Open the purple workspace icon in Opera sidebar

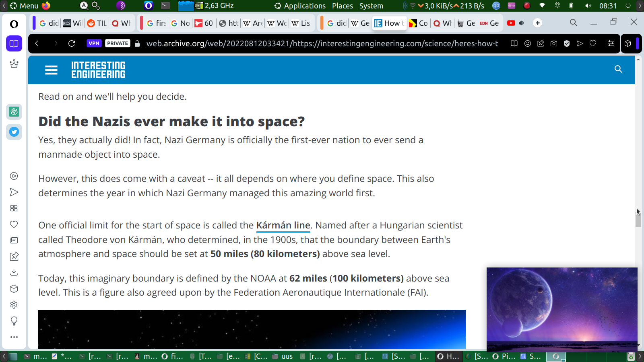pyautogui.click(x=14, y=43)
